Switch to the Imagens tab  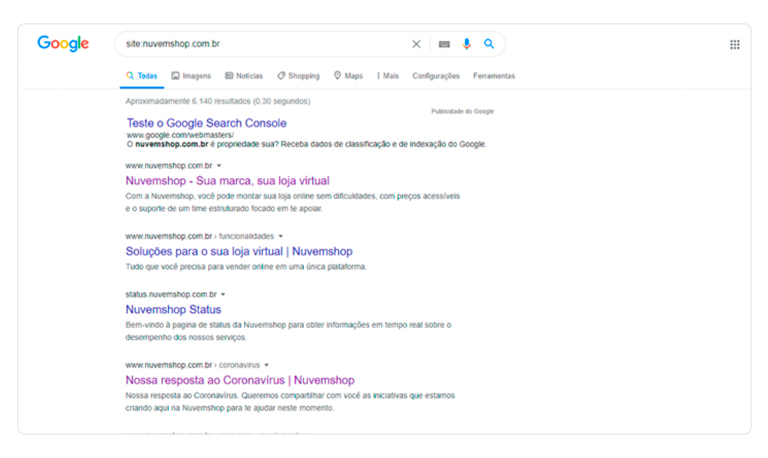191,76
